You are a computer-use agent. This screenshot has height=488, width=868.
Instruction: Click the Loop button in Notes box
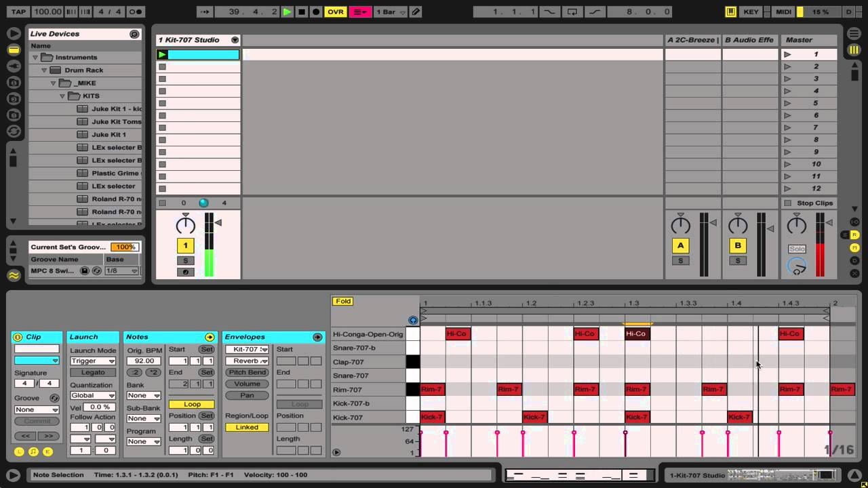pyautogui.click(x=192, y=405)
